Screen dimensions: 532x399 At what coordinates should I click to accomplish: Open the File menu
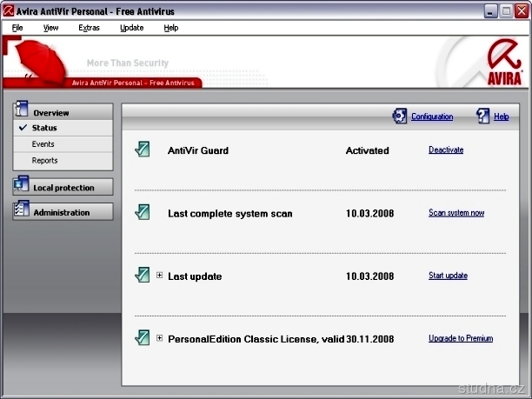pyautogui.click(x=17, y=28)
